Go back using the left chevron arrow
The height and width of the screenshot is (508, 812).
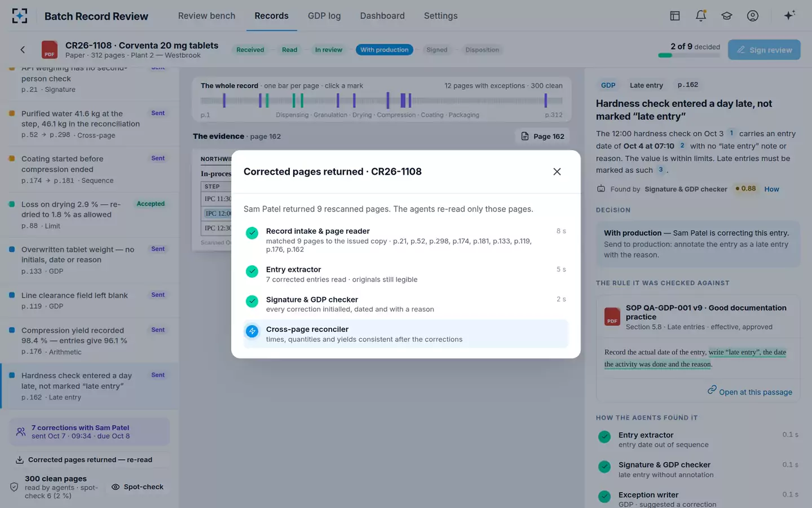[23, 50]
